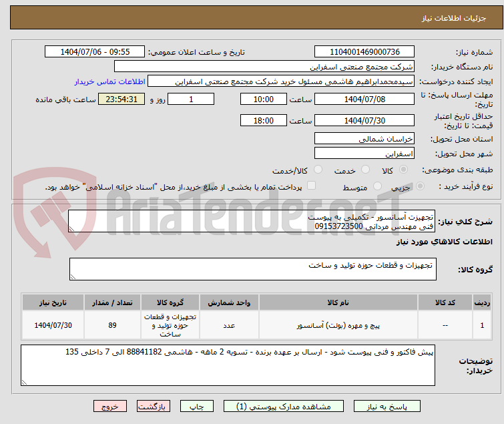Click the تاریخ نیاز column header
The width and height of the screenshot is (504, 424).
coord(53,302)
